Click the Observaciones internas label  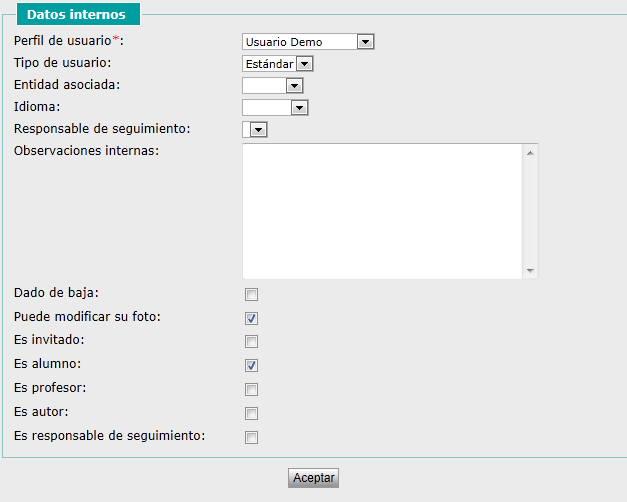coord(86,151)
